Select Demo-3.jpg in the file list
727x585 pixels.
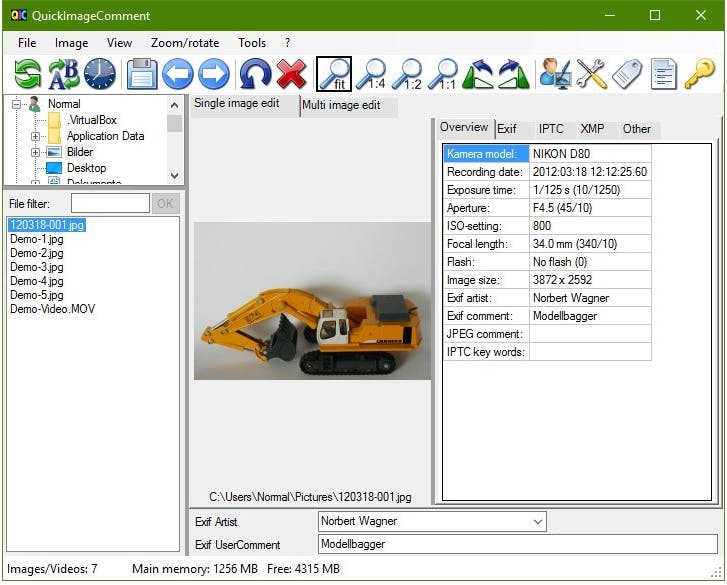click(x=37, y=267)
